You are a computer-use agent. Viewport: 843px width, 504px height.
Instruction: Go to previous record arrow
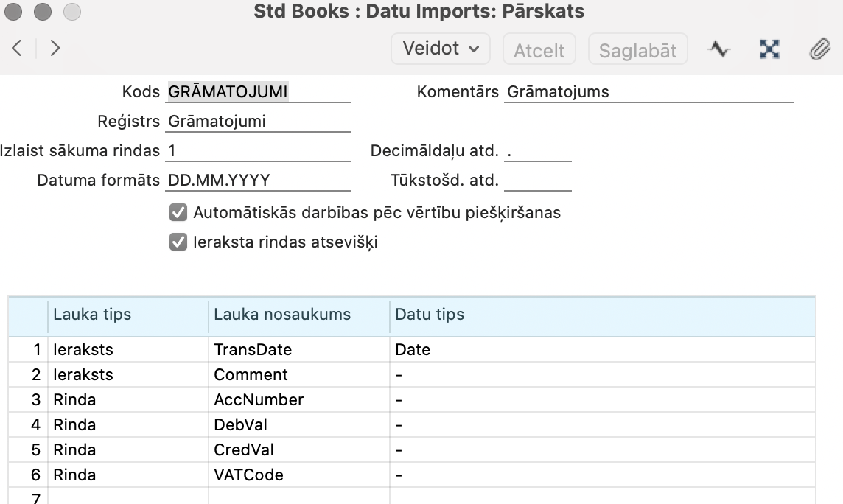(x=17, y=49)
